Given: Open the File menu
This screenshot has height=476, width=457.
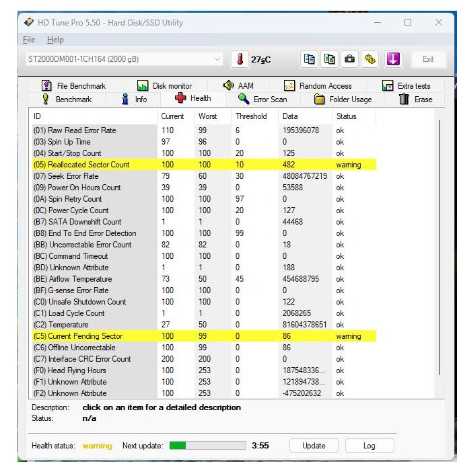Looking at the screenshot, I should 29,40.
